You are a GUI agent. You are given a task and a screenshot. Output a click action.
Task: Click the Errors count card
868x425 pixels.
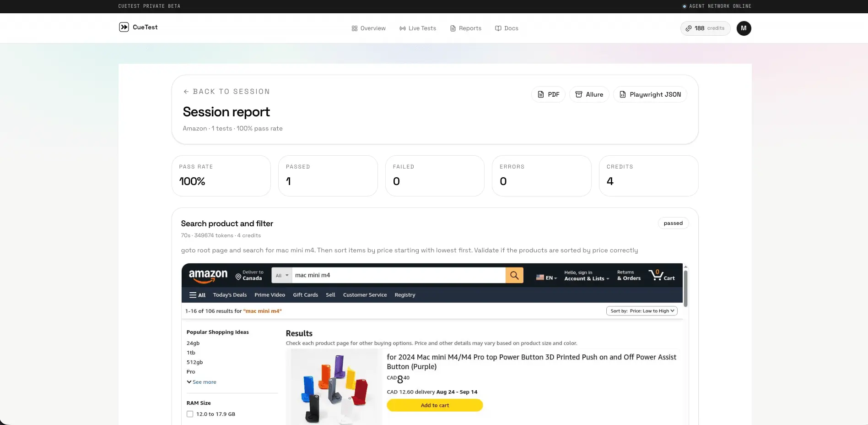point(541,176)
